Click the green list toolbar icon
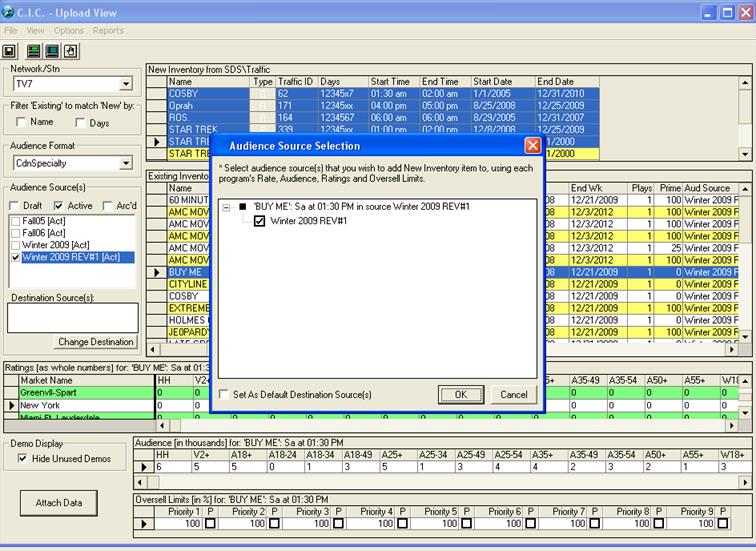 point(34,50)
